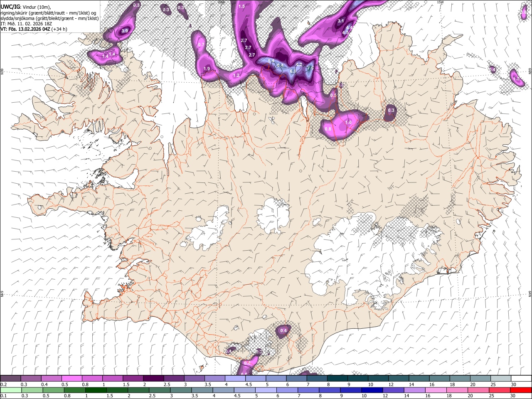
Task: Click the '(+34 h)' forecast offset text
Action: click(59, 29)
